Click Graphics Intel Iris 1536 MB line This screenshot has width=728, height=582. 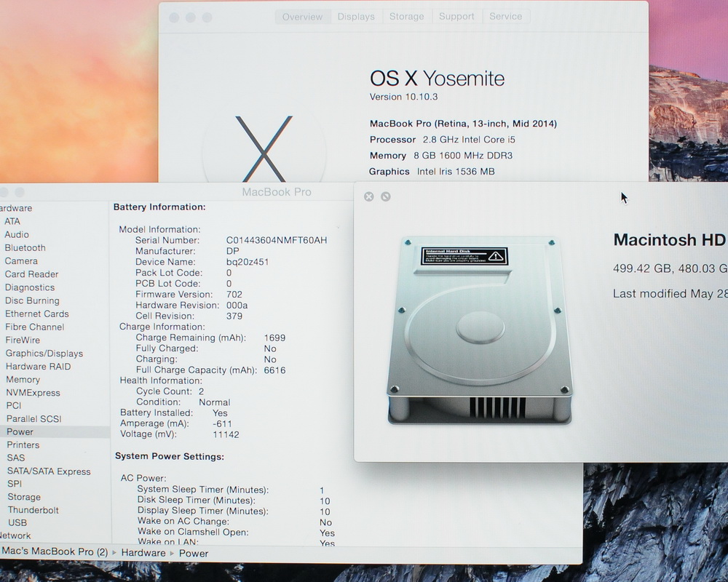tap(432, 172)
